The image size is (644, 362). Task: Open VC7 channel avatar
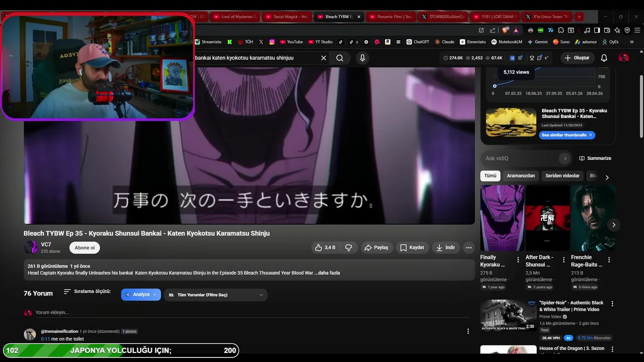click(30, 247)
